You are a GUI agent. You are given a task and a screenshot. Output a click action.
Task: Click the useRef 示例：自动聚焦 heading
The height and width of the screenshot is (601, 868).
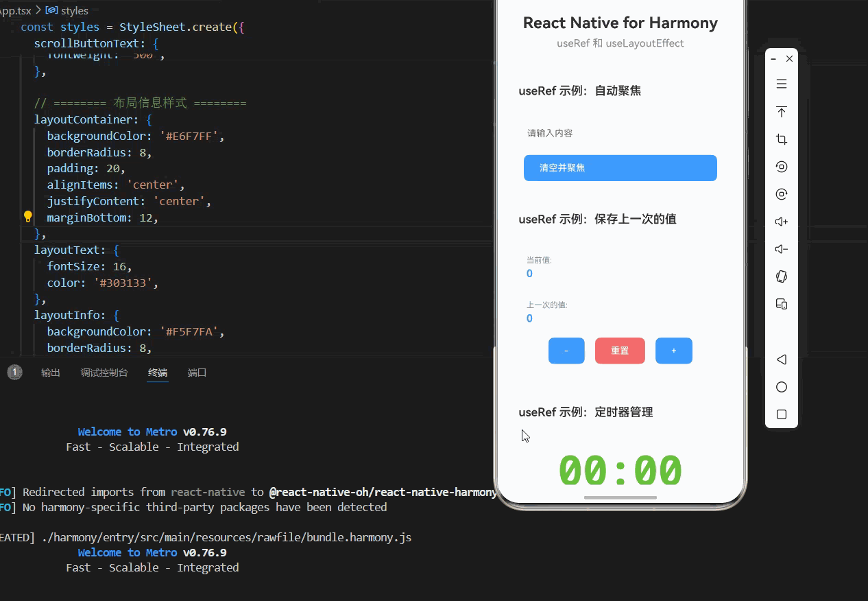click(580, 91)
